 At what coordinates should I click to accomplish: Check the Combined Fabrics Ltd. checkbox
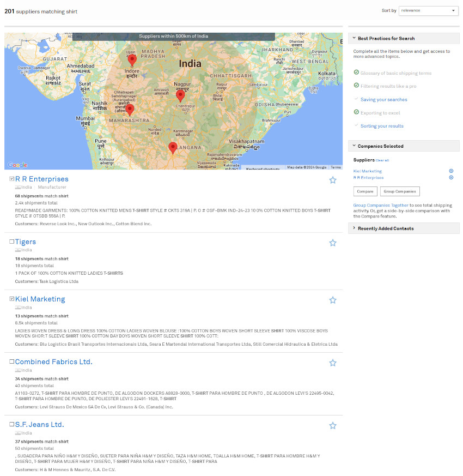[x=11, y=361]
